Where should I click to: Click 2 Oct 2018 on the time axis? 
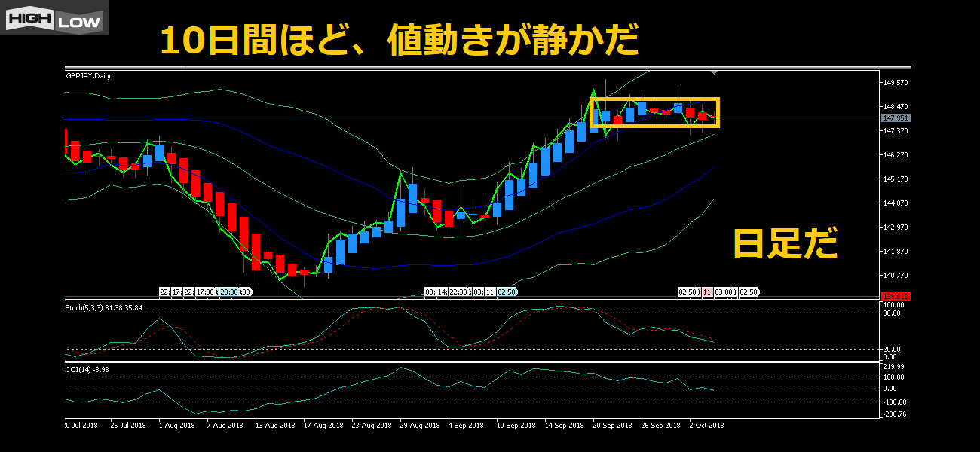point(706,426)
